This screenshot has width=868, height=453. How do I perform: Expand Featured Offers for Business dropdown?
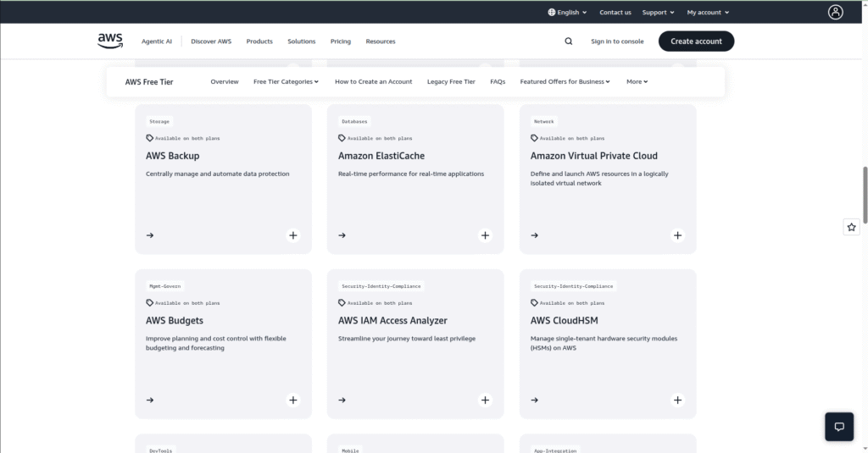pos(565,81)
